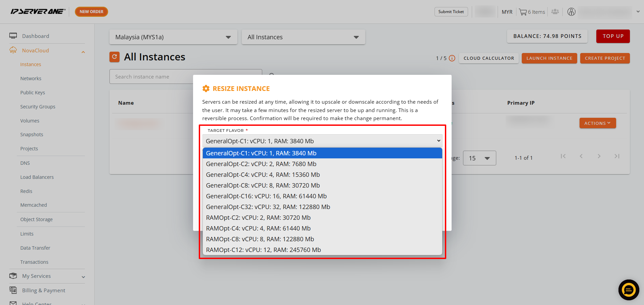Expand the My Services sidebar section
The height and width of the screenshot is (305, 644).
[x=83, y=277]
